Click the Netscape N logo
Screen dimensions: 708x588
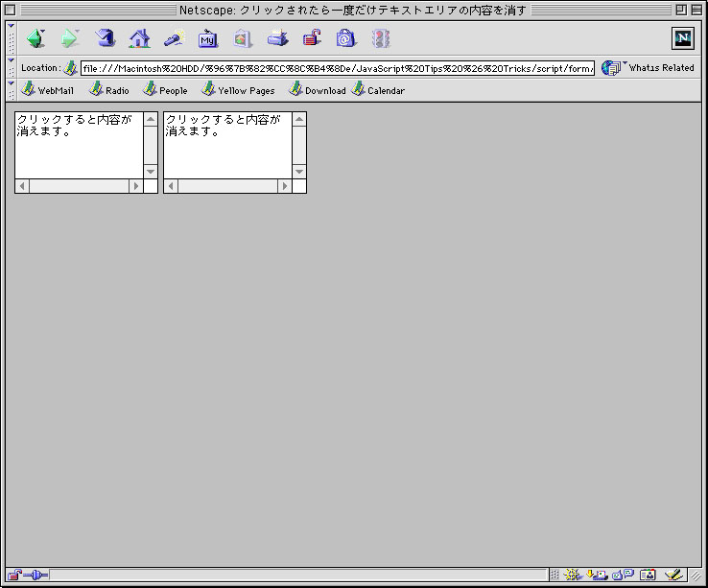click(683, 38)
